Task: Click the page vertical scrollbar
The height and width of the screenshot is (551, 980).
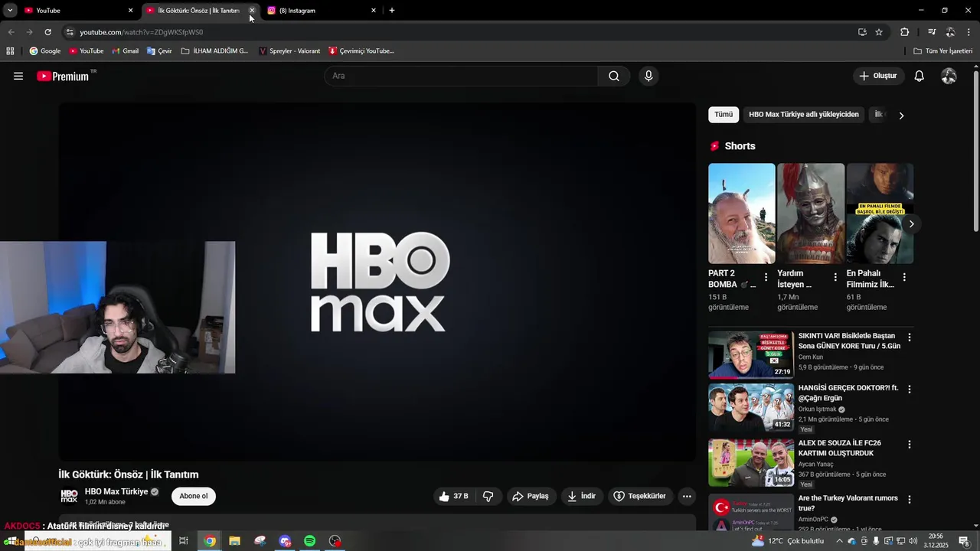Action: coord(975,153)
